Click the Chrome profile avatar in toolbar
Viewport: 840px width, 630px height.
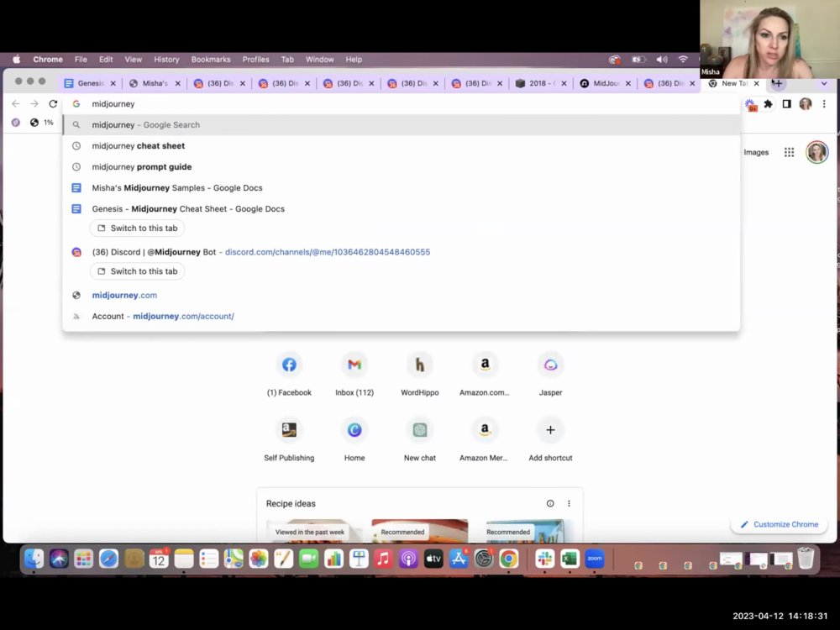[806, 104]
